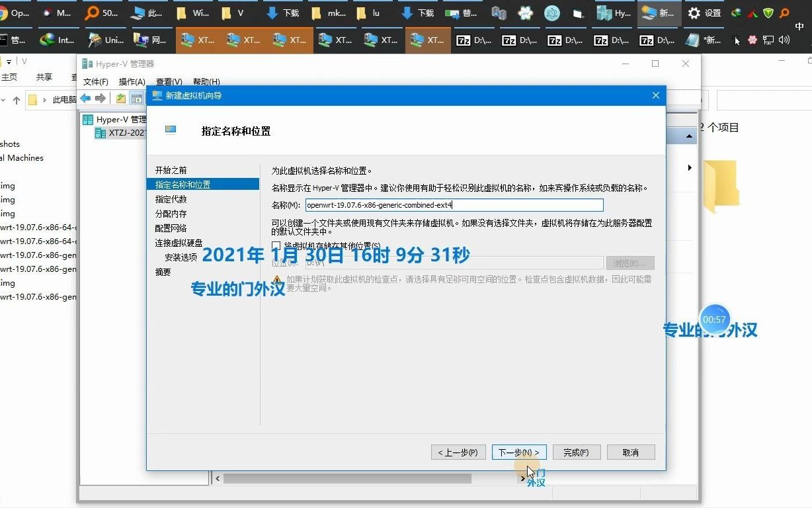Click 完成(F) button
The height and width of the screenshot is (508, 812).
[x=576, y=452]
